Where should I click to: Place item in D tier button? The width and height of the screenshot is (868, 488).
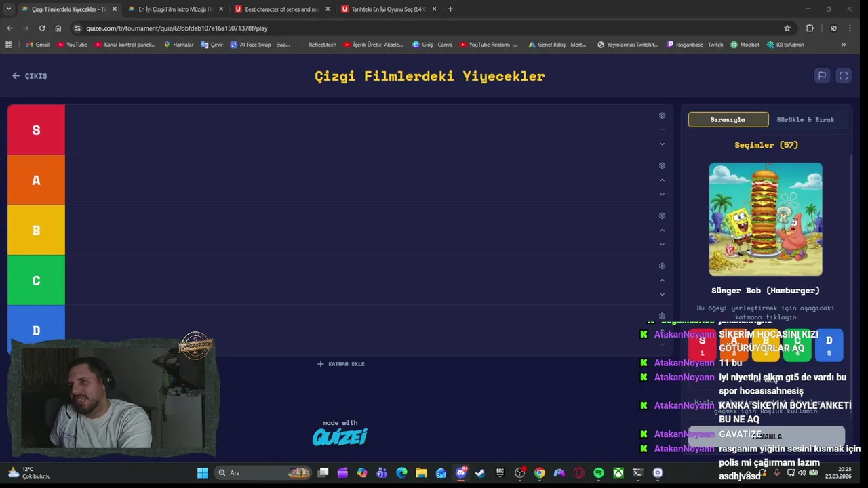829,344
